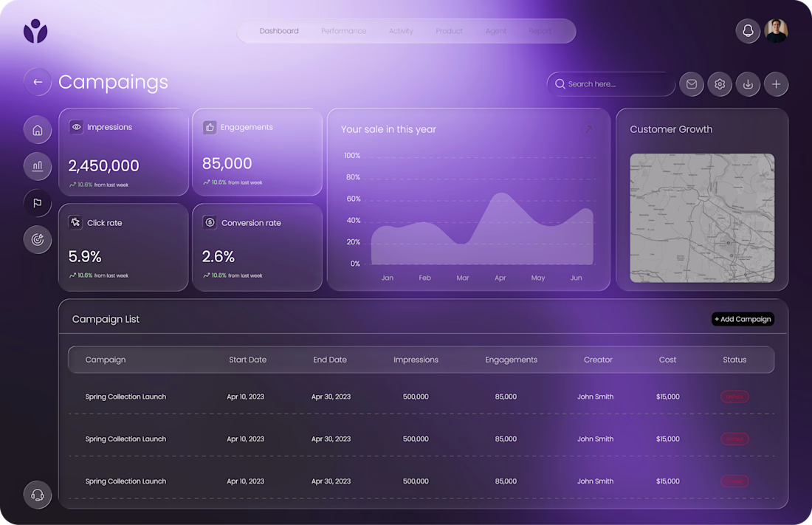
Task: Click the Mar label on the chart axis
Action: [x=462, y=278]
